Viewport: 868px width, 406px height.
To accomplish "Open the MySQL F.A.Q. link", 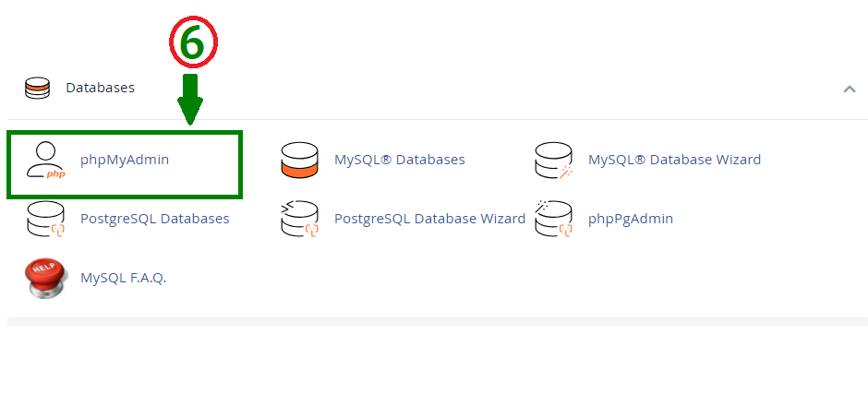I will [x=124, y=278].
